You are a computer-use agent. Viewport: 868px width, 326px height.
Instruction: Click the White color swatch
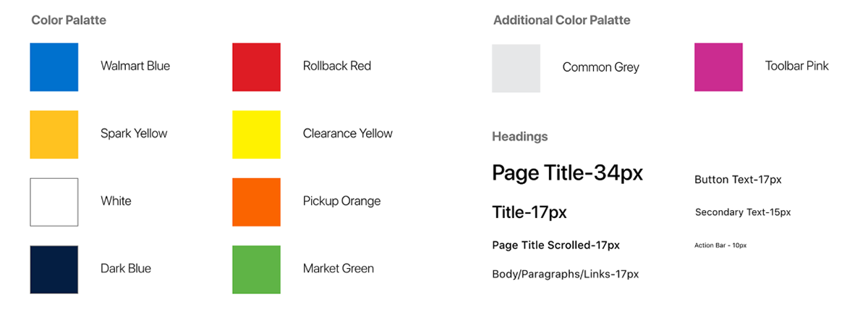[54, 201]
